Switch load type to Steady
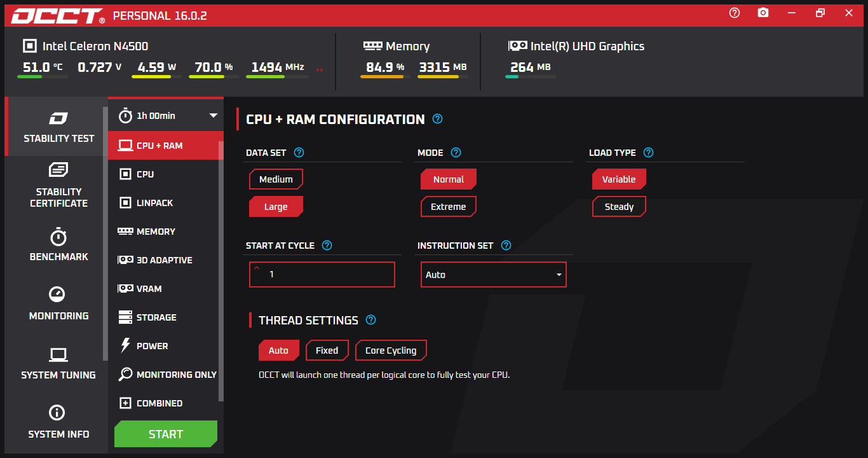Image resolution: width=868 pixels, height=458 pixels. [618, 207]
